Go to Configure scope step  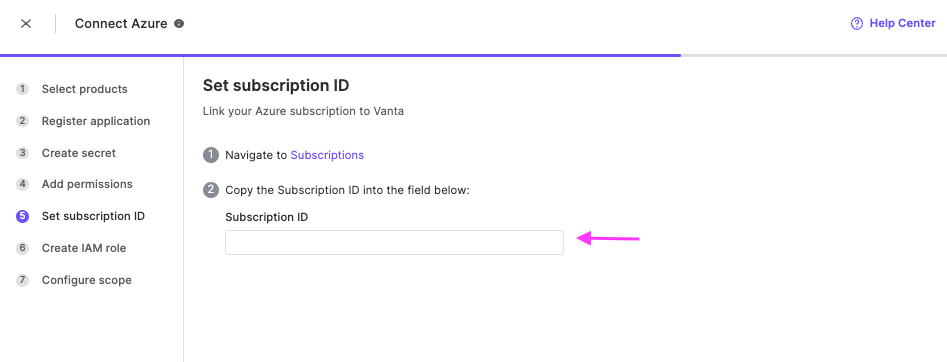86,280
